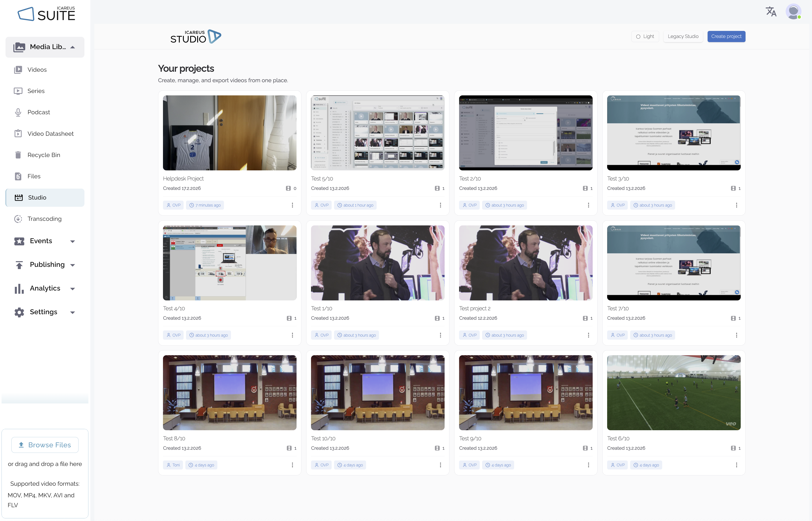Open three-dot menu on Test 6/10
Viewport: 812px width, 521px height.
coord(736,465)
